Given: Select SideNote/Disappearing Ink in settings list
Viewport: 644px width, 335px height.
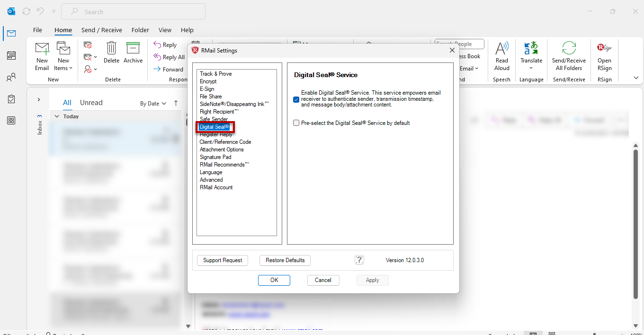Looking at the screenshot, I should 234,104.
